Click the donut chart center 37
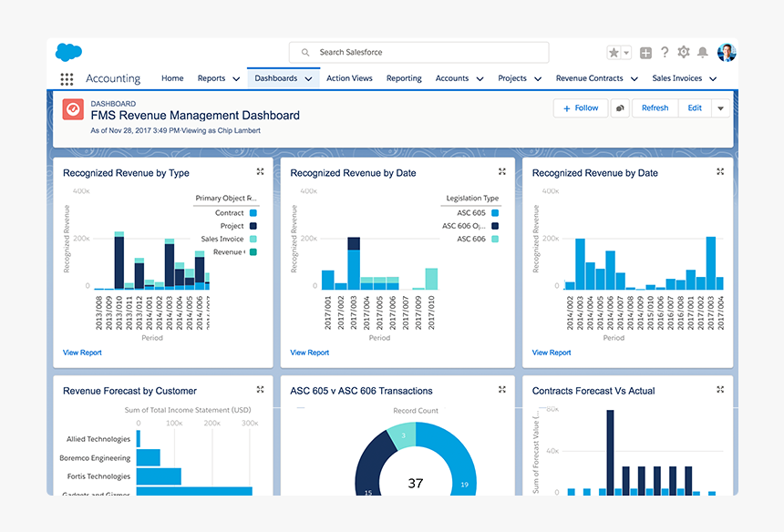The image size is (784, 532). (416, 483)
